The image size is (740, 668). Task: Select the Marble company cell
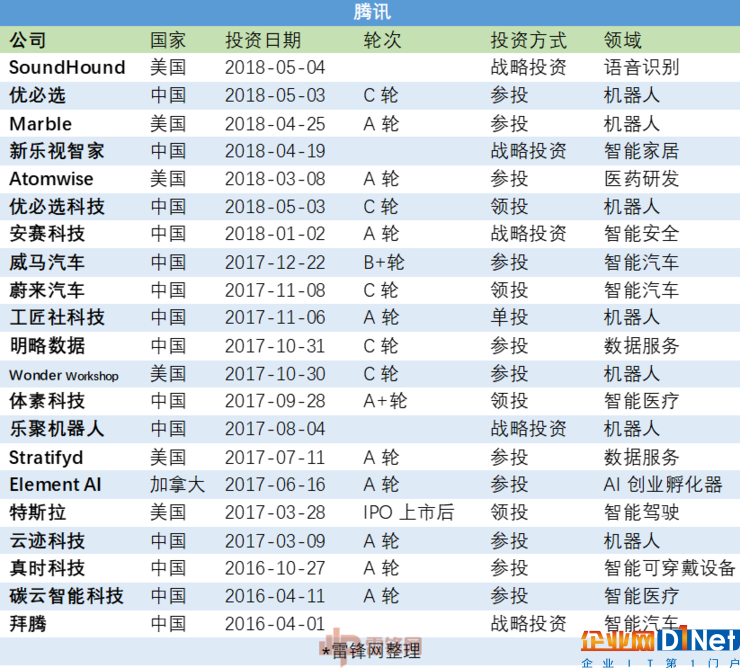click(x=41, y=124)
